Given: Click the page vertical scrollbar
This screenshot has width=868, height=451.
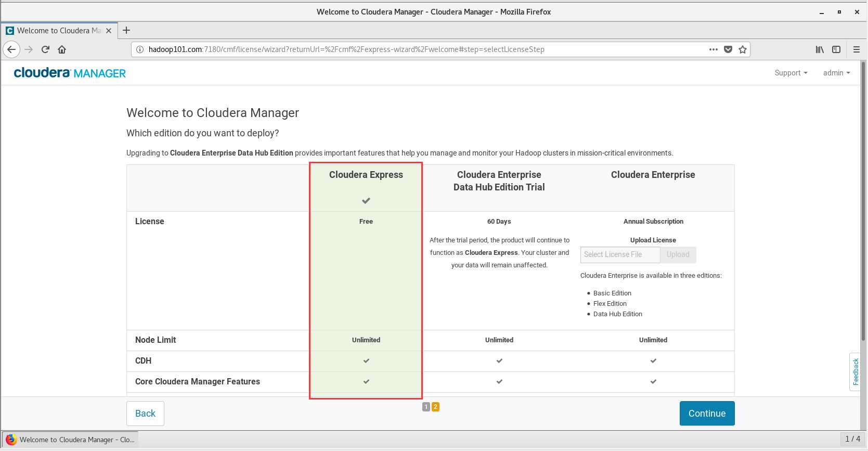Looking at the screenshot, I should click(863, 200).
